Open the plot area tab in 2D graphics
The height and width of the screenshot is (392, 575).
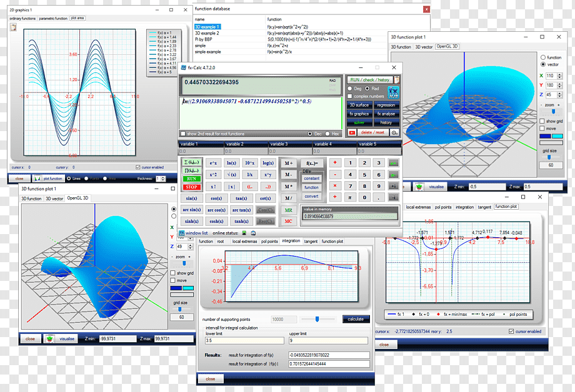[77, 18]
